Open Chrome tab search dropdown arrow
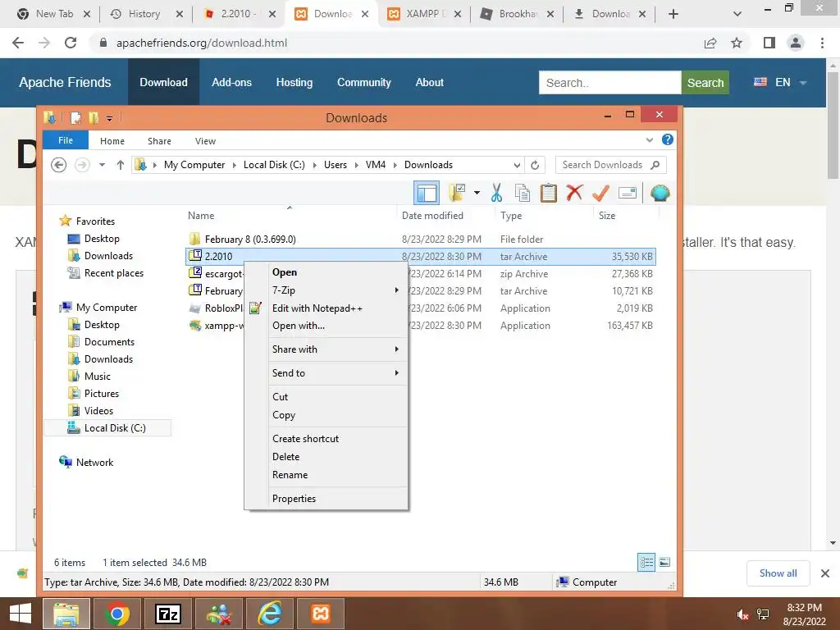 (x=737, y=14)
